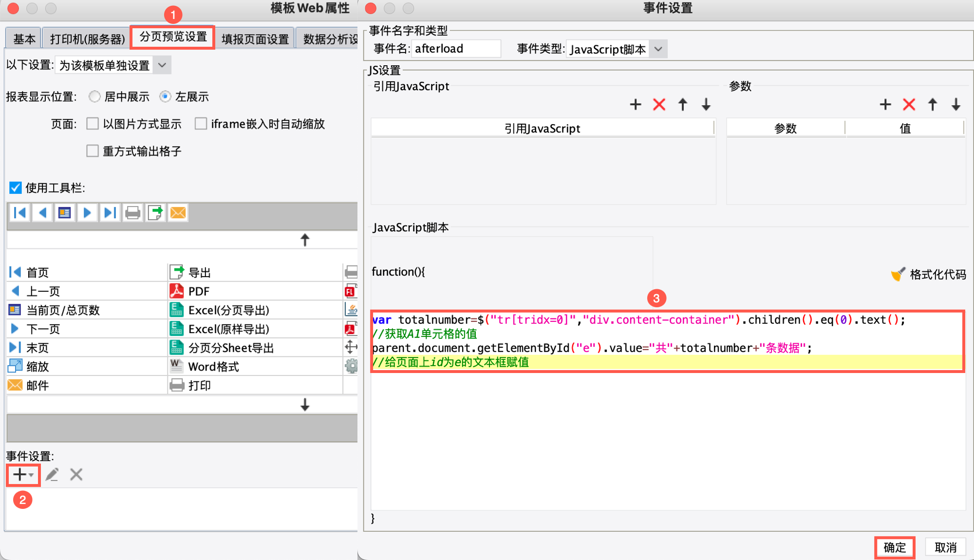The height and width of the screenshot is (560, 974).
Task: Switch to 填报页面设置 tab
Action: pos(255,39)
